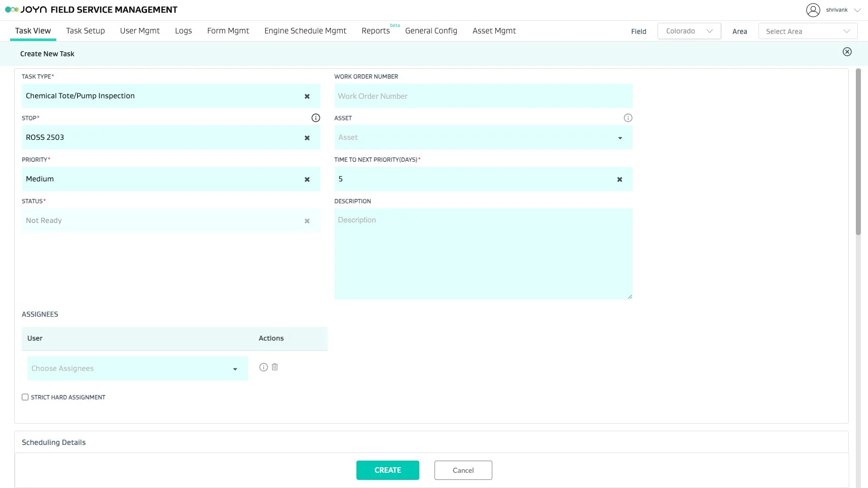Open the Field dropdown showing Colorado
Screen dimensions: 868x488
pyautogui.click(x=689, y=31)
